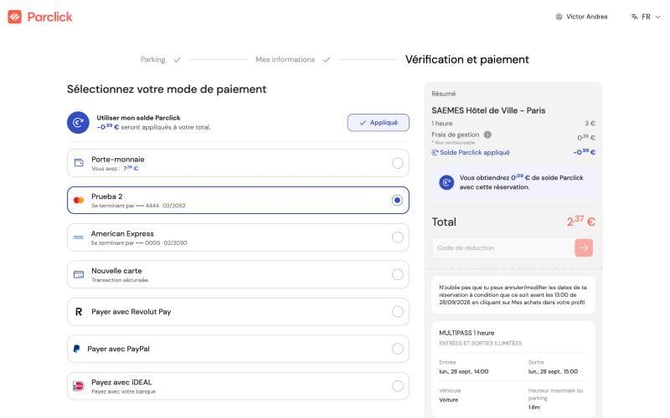This screenshot has height=418, width=670.
Task: Click the SAEMES Hôtel de Ville – Paris title
Action: (488, 110)
